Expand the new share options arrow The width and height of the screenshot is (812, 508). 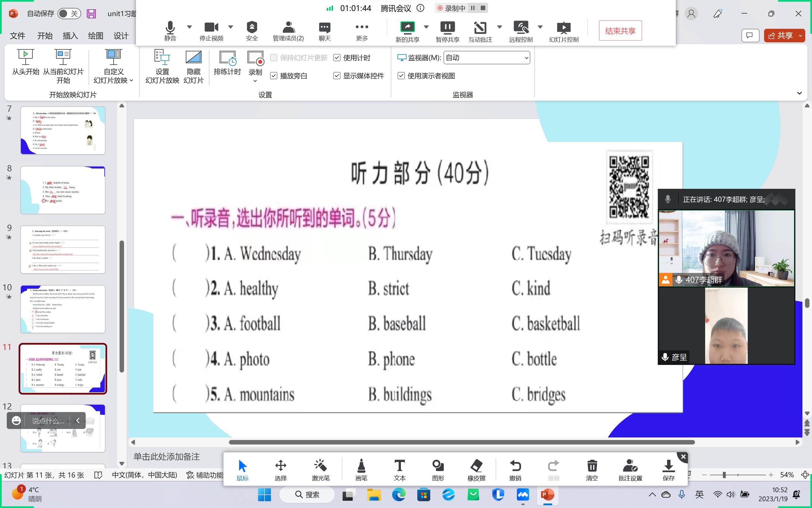426,27
